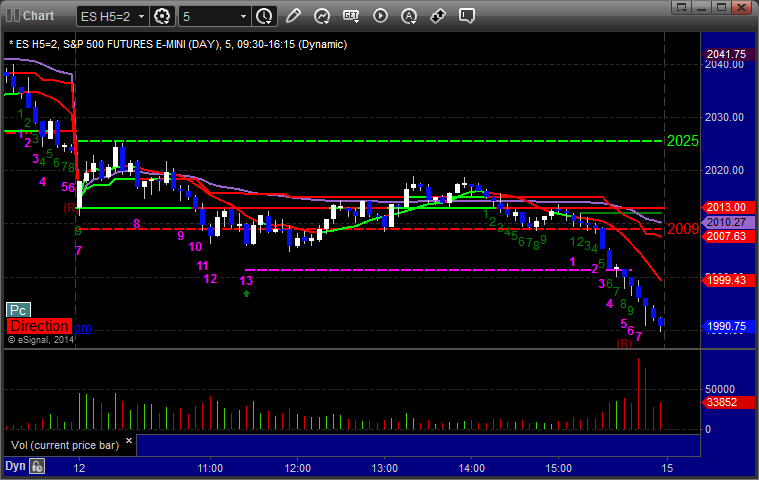Viewport: 759px width, 480px height.
Task: Open the GET studies menu
Action: click(351, 16)
